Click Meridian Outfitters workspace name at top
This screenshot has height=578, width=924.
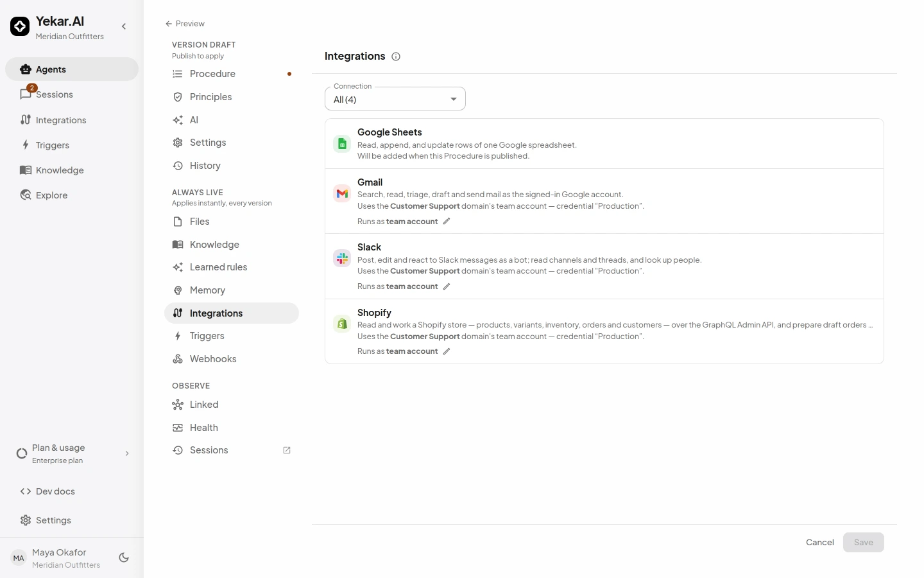click(70, 37)
